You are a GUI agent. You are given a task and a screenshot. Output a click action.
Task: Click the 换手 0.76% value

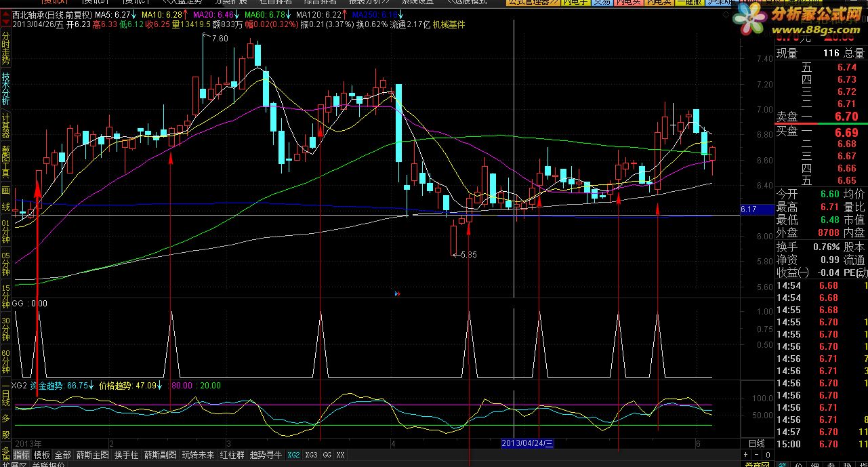pos(827,247)
